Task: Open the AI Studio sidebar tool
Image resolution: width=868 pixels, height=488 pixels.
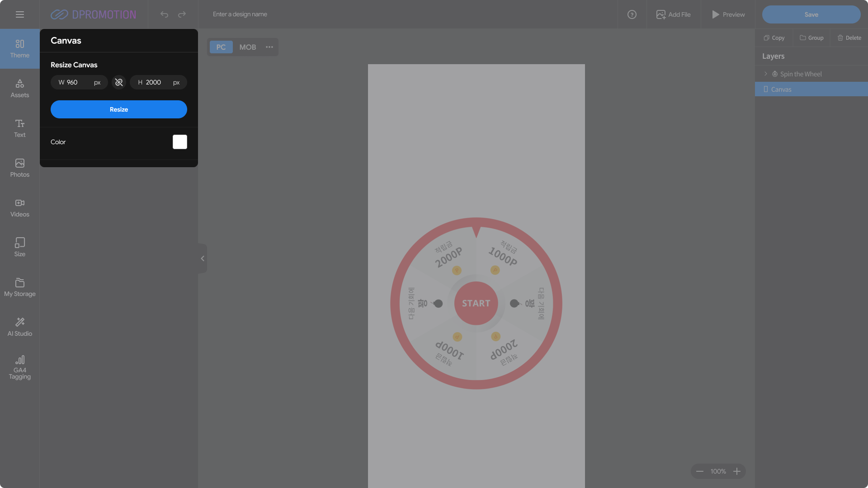Action: [19, 327]
